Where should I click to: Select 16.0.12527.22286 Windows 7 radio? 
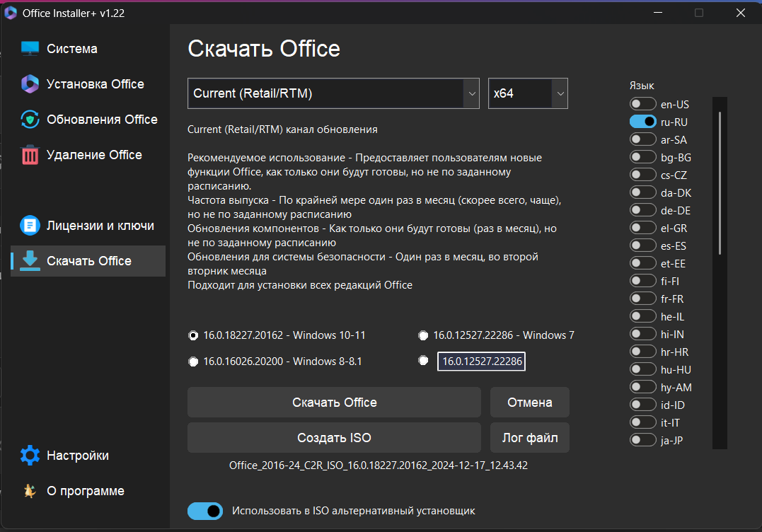(x=423, y=335)
